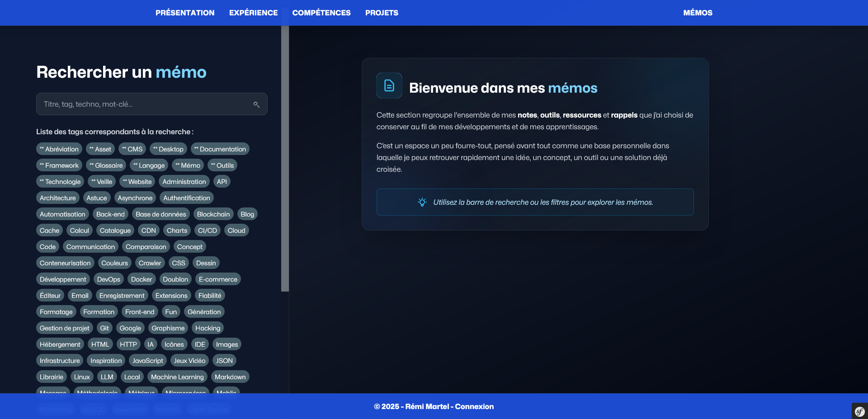The height and width of the screenshot is (419, 868).
Task: Open the Présentation menu item
Action: tap(185, 13)
